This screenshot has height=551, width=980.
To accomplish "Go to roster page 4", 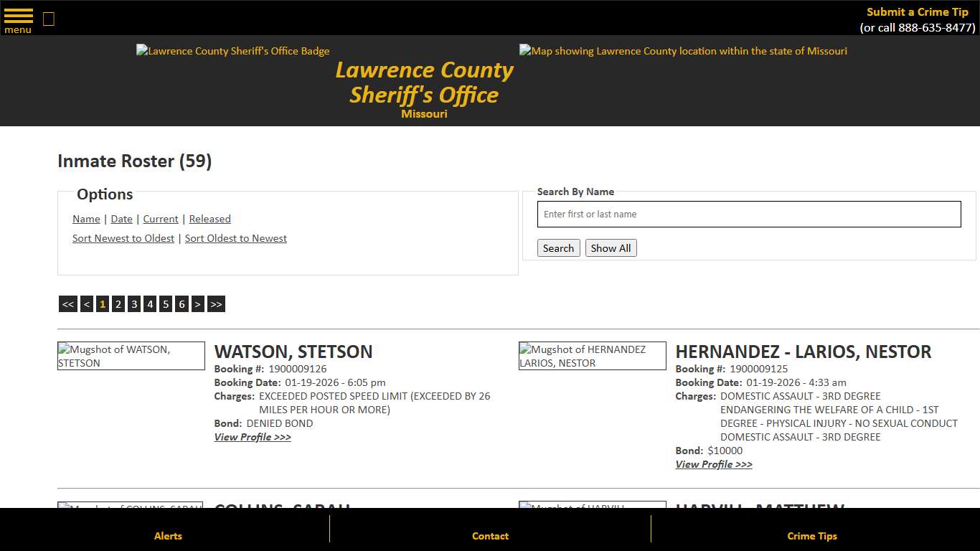I will (150, 303).
